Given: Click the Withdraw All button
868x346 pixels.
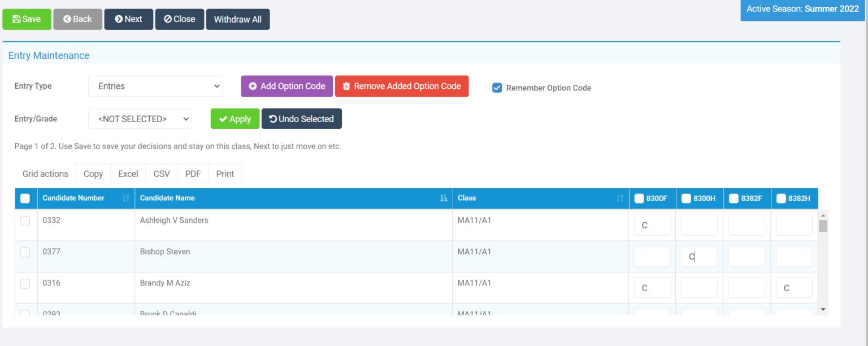Looking at the screenshot, I should (x=238, y=19).
